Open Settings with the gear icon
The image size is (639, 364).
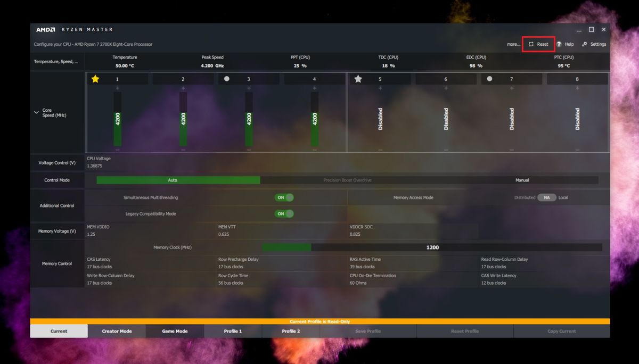[584, 44]
